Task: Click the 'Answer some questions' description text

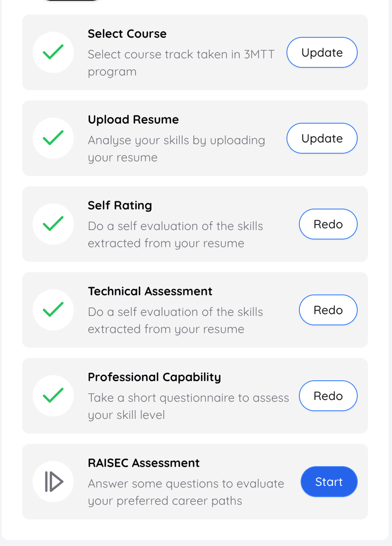Action: (186, 492)
